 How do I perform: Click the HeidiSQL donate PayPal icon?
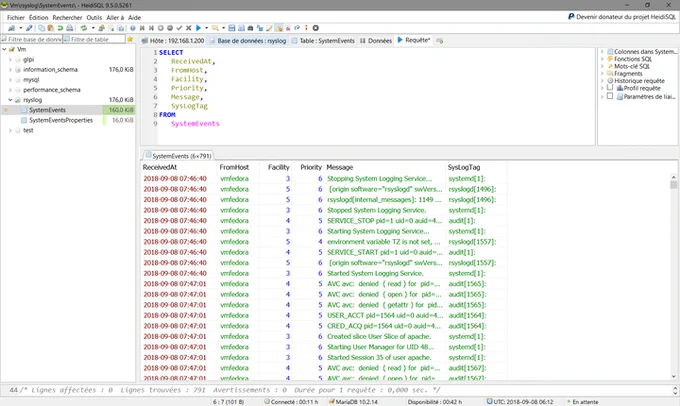coord(571,17)
